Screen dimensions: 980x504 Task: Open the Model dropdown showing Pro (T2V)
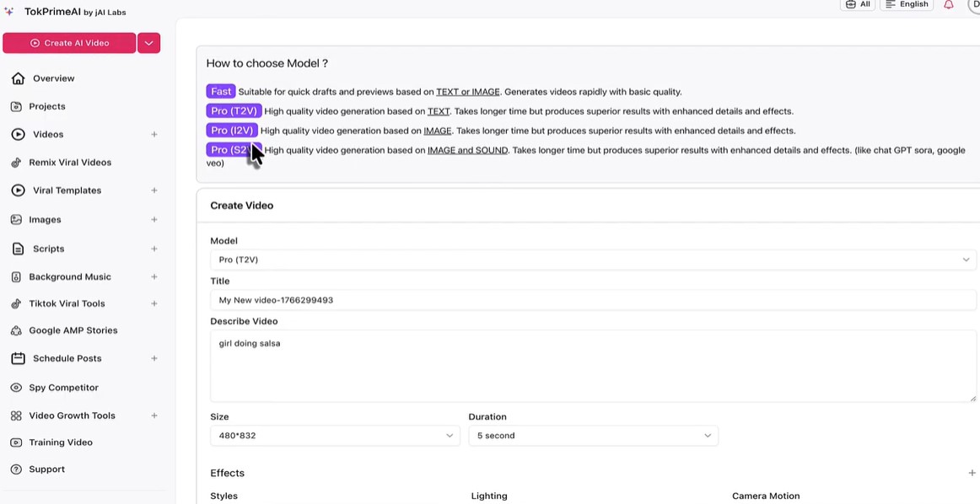pos(592,260)
